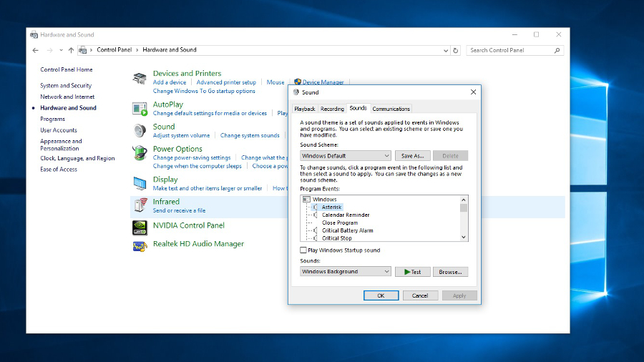Select Close Program event
The height and width of the screenshot is (362, 644).
coord(340,223)
